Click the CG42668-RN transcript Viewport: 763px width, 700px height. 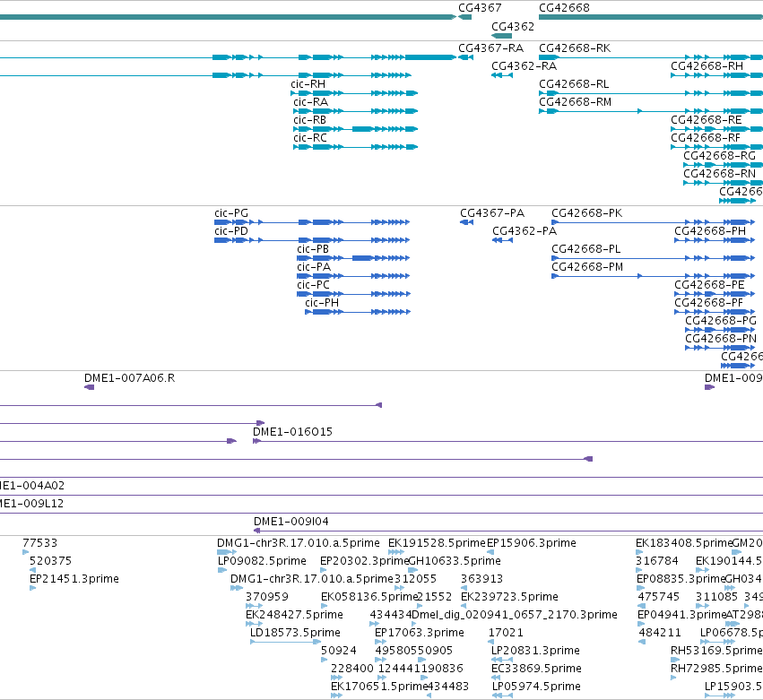(x=719, y=174)
